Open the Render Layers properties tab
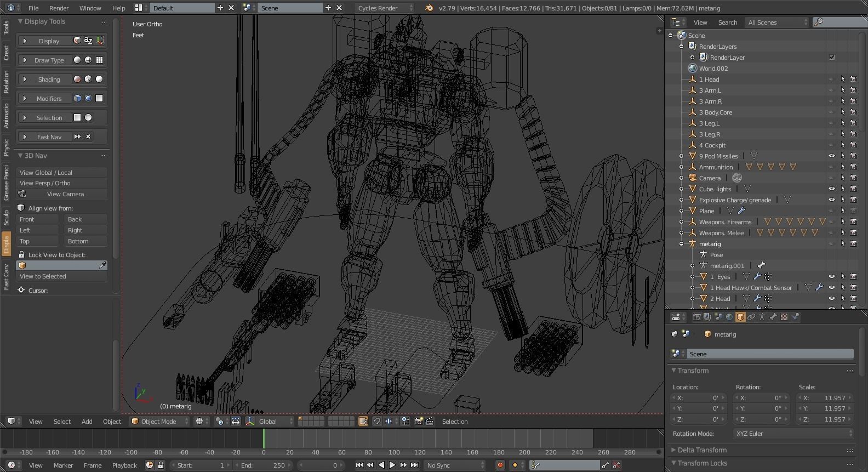868x472 pixels. pos(707,317)
